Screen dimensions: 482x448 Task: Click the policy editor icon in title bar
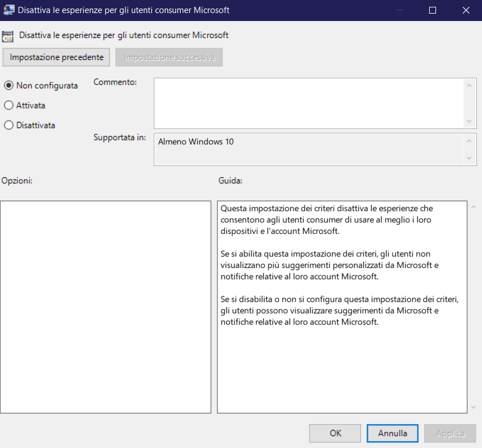click(9, 10)
